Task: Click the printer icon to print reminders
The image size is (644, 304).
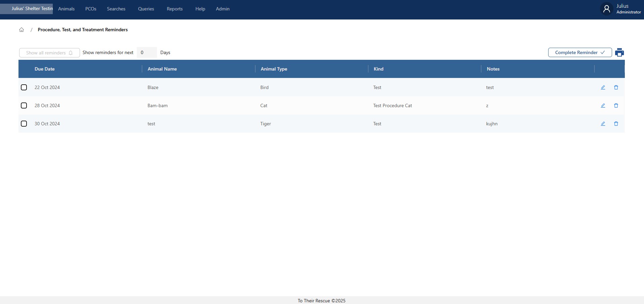Action: tap(619, 53)
